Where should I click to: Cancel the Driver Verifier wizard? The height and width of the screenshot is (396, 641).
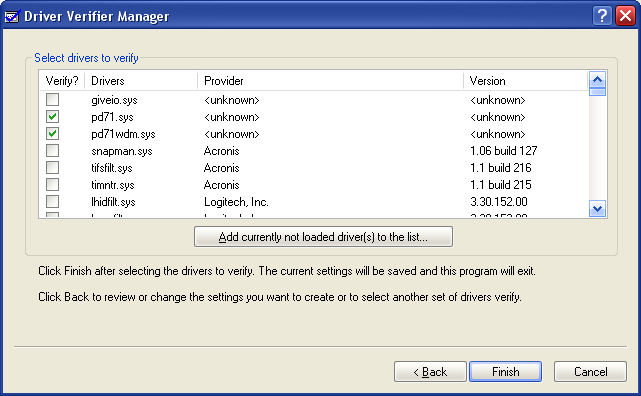point(590,371)
